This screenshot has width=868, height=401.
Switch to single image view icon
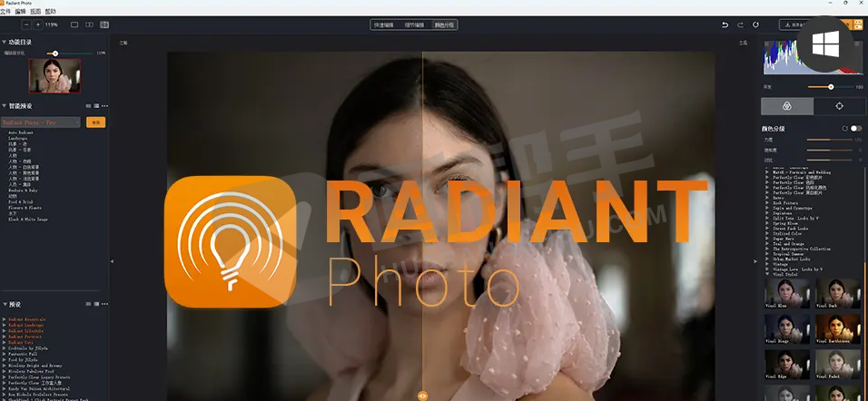74,24
